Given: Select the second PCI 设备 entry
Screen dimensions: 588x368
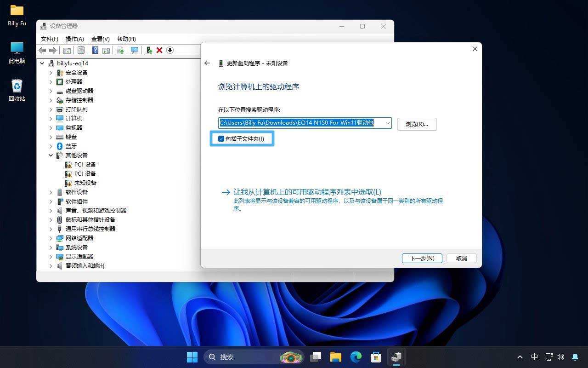Looking at the screenshot, I should pyautogui.click(x=85, y=174).
